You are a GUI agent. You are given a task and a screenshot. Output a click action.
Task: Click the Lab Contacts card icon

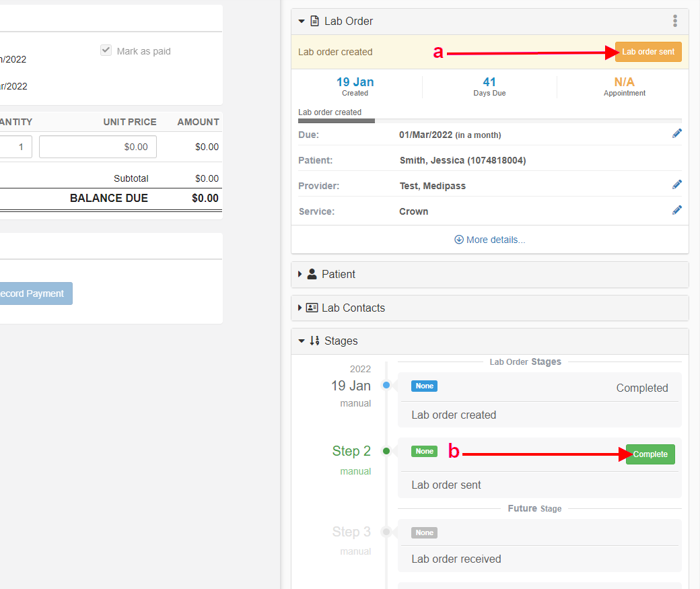(312, 308)
